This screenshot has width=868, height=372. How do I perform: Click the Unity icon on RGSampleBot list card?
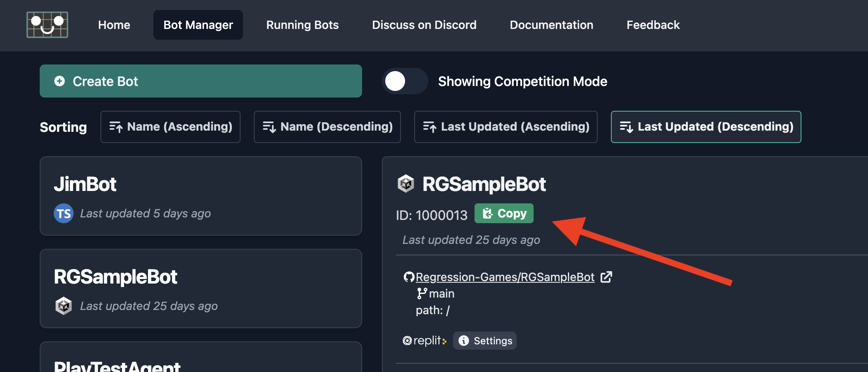pos(64,306)
